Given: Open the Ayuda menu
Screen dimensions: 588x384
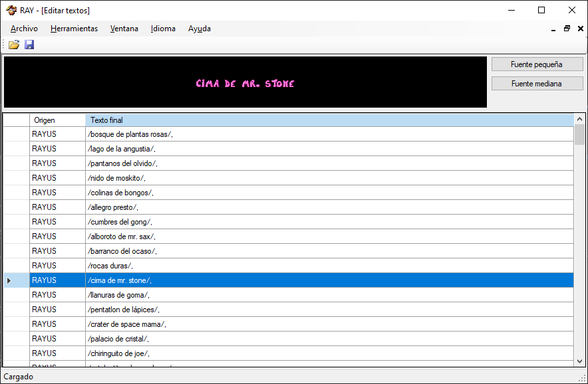Looking at the screenshot, I should [x=200, y=29].
